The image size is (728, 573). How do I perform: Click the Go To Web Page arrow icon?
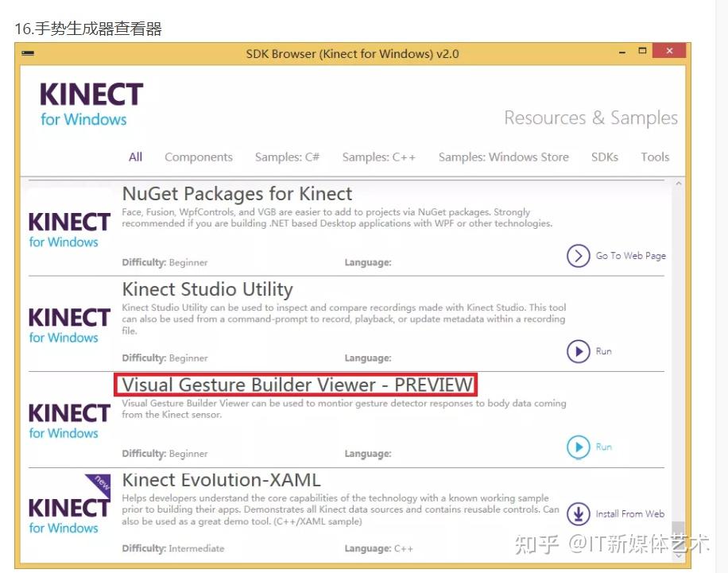pos(578,256)
